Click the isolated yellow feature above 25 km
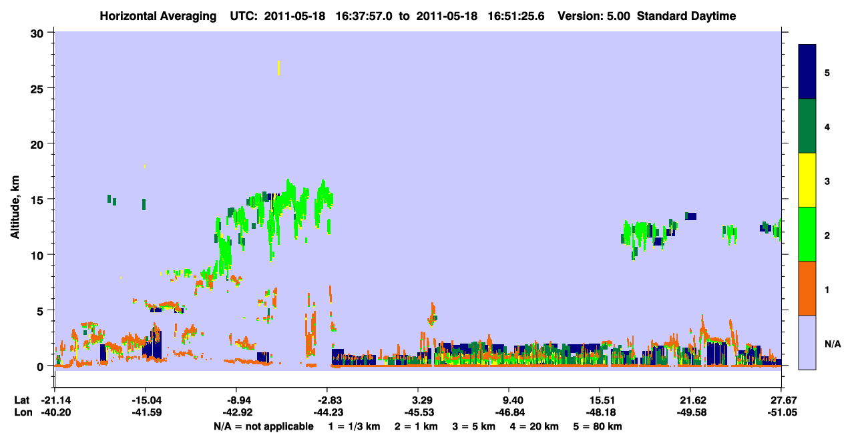 [278, 68]
